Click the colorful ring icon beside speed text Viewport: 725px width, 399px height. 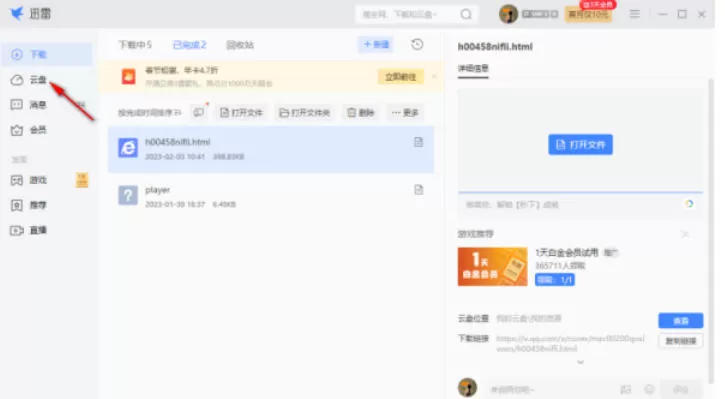pyautogui.click(x=689, y=204)
